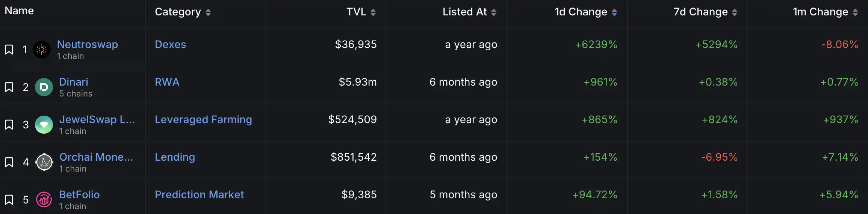Open the Leveraged Farming category link
Viewport: 868px width, 214px height.
203,119
